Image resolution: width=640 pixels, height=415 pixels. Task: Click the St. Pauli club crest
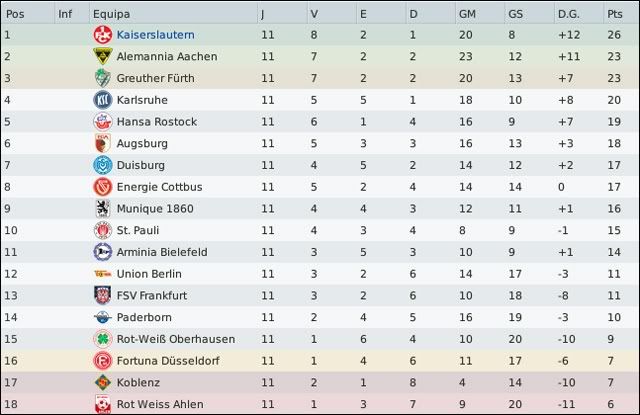click(x=100, y=230)
